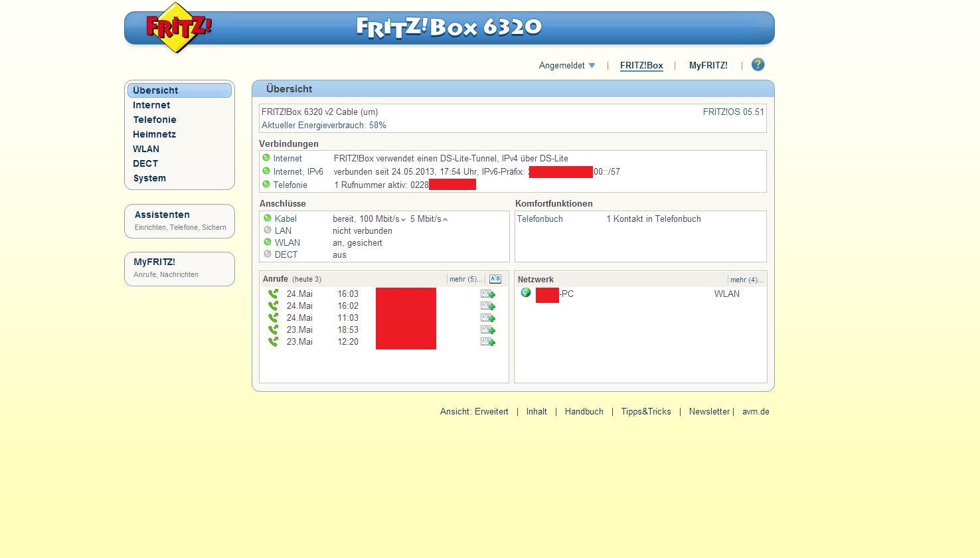Click green status LED for Internet
This screenshot has height=558, width=980.
pos(266,157)
